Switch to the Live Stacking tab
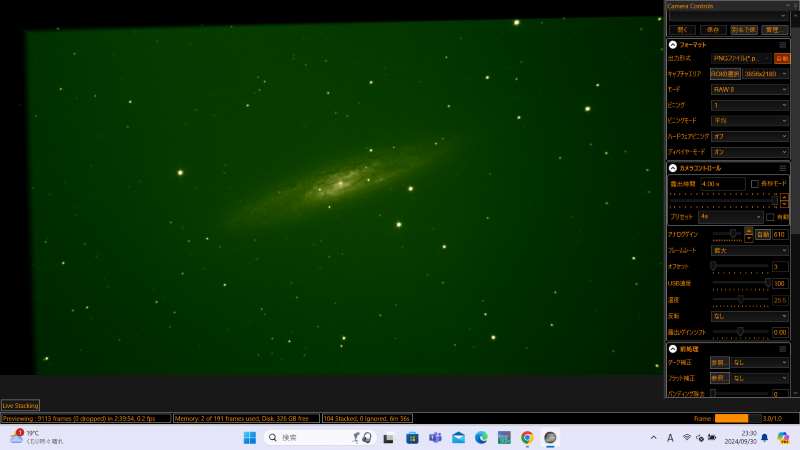Screen dimensions: 800x450 point(21,405)
